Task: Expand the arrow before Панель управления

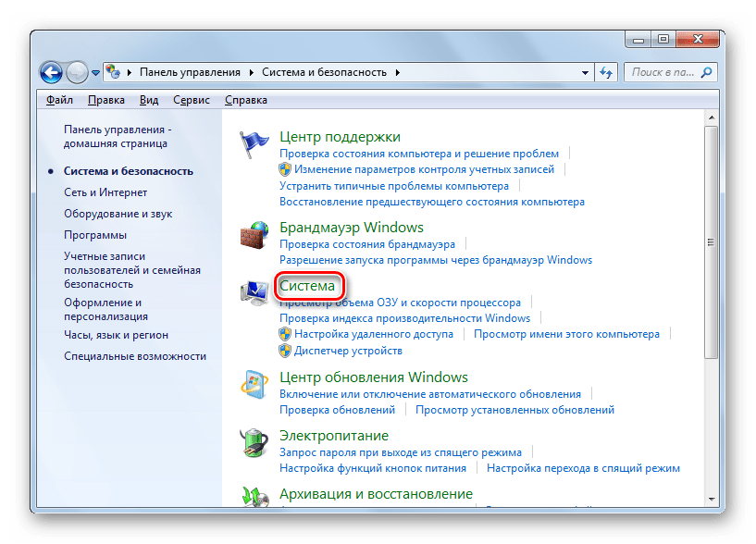Action: (x=130, y=72)
